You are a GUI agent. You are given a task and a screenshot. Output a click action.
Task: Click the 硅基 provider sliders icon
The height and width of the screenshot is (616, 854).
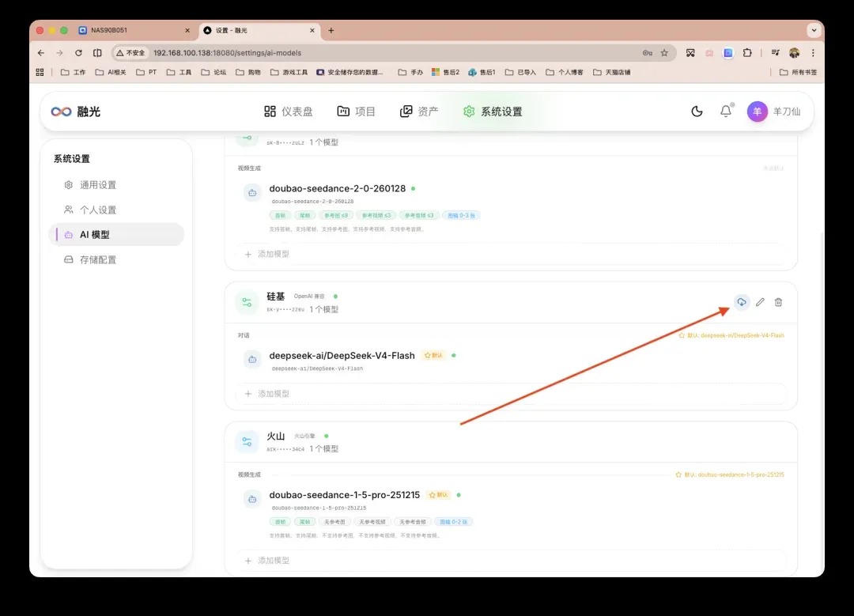point(247,302)
